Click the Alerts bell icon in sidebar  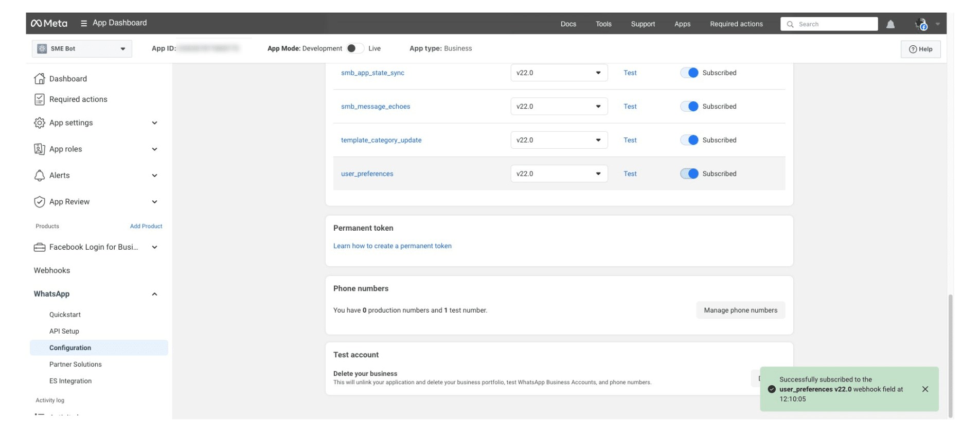point(40,176)
